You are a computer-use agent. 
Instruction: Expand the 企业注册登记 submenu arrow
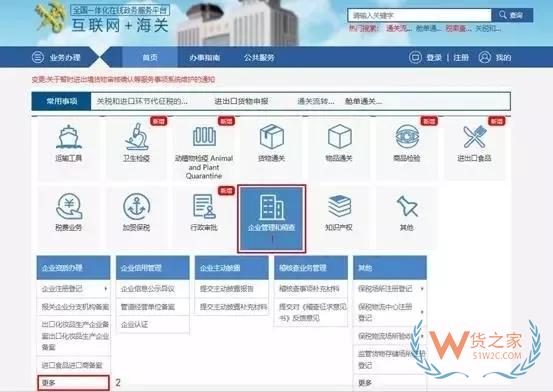pyautogui.click(x=105, y=289)
